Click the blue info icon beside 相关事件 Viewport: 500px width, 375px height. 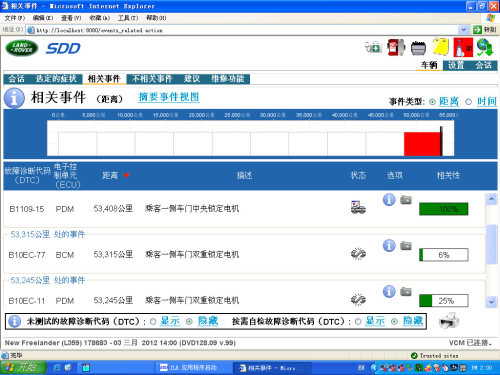point(14,98)
